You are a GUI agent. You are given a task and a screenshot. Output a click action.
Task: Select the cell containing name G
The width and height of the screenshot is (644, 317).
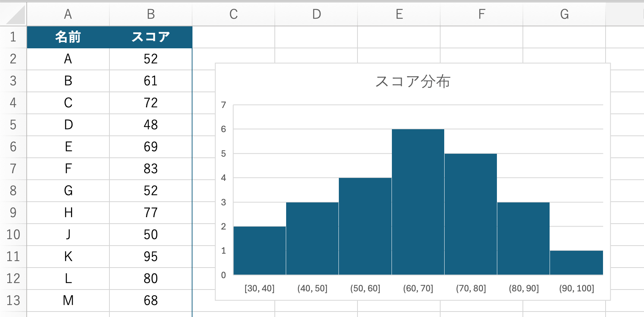coord(68,191)
